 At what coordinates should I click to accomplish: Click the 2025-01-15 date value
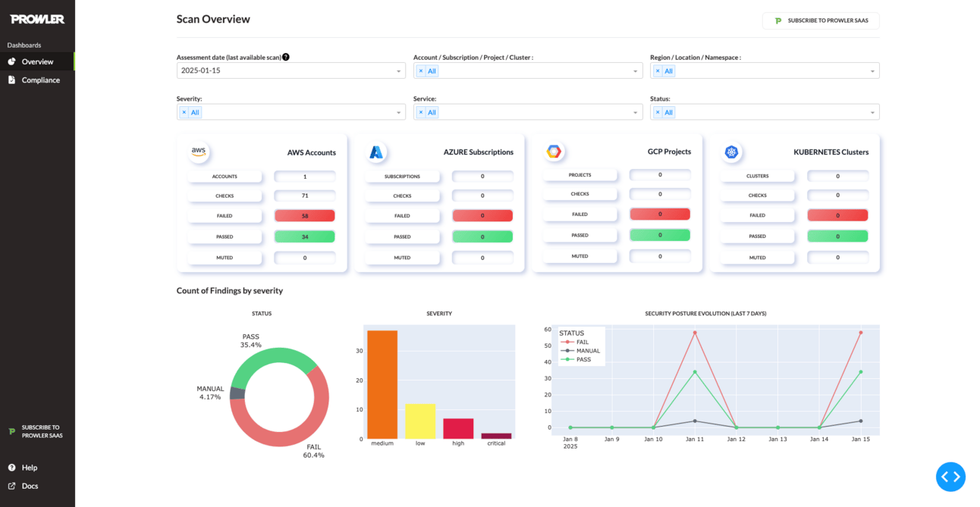201,70
